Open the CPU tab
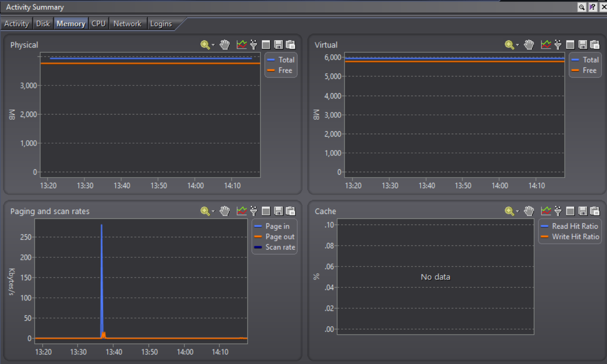 (99, 24)
